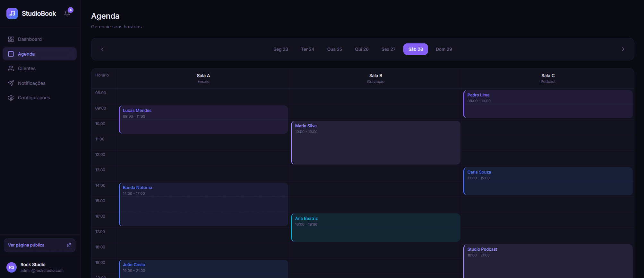Click the StudioBook music note logo

point(12,13)
